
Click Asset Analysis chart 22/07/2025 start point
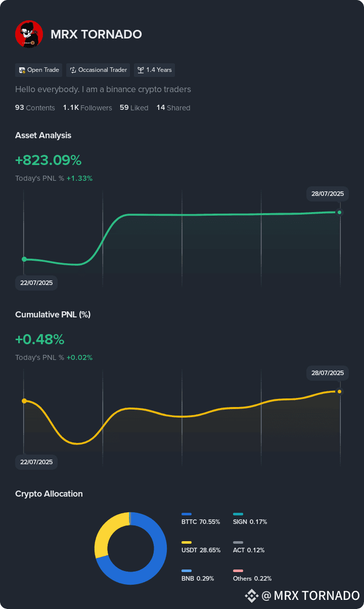tap(24, 259)
